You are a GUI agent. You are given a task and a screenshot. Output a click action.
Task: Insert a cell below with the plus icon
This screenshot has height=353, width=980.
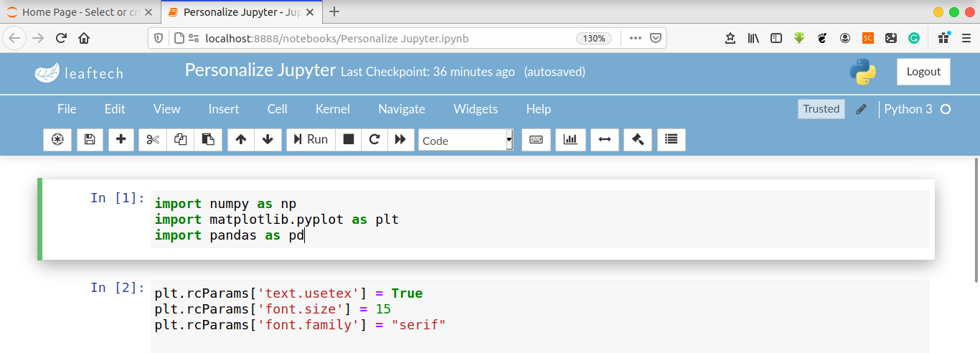121,140
